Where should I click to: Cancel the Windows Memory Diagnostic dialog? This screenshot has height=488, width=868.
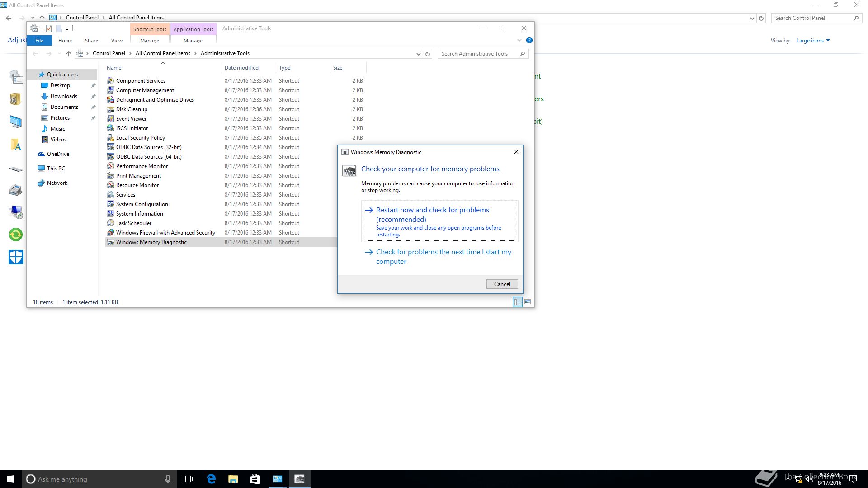pos(502,284)
